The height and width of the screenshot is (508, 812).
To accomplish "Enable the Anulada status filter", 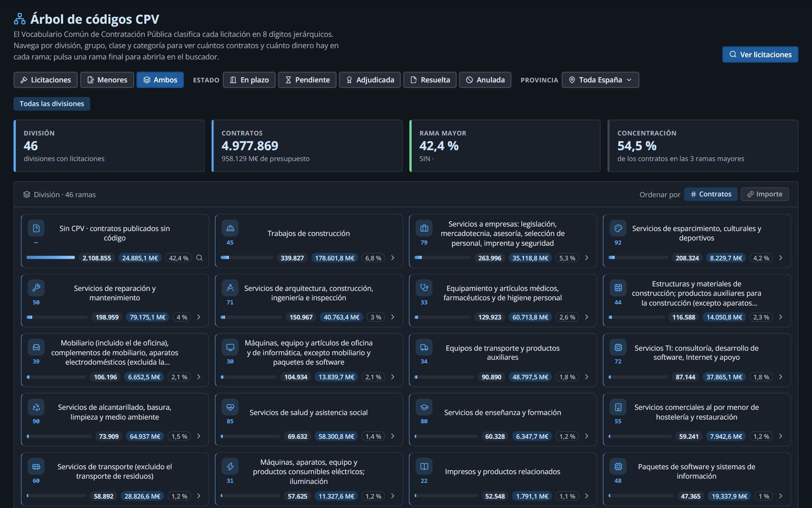I will pos(485,80).
